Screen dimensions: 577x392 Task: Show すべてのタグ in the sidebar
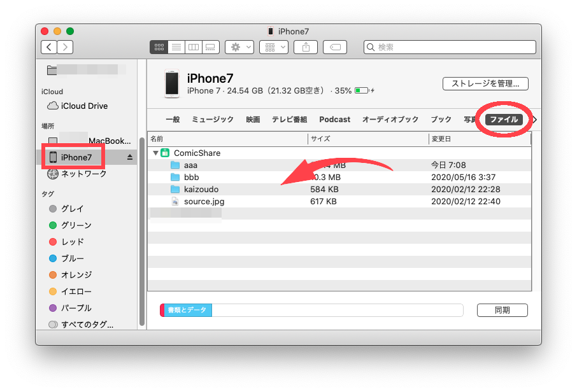81,325
